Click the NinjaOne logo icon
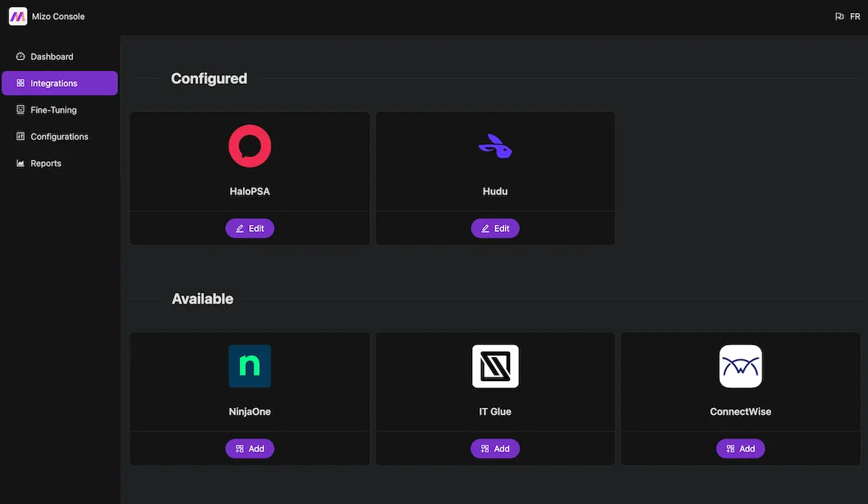868x504 pixels. click(250, 366)
